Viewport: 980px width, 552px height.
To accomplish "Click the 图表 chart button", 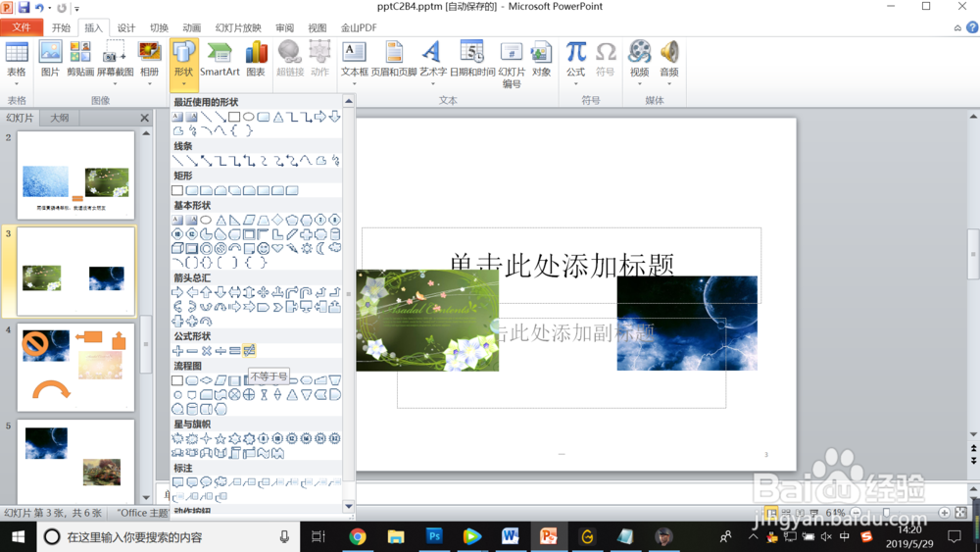I will click(256, 59).
